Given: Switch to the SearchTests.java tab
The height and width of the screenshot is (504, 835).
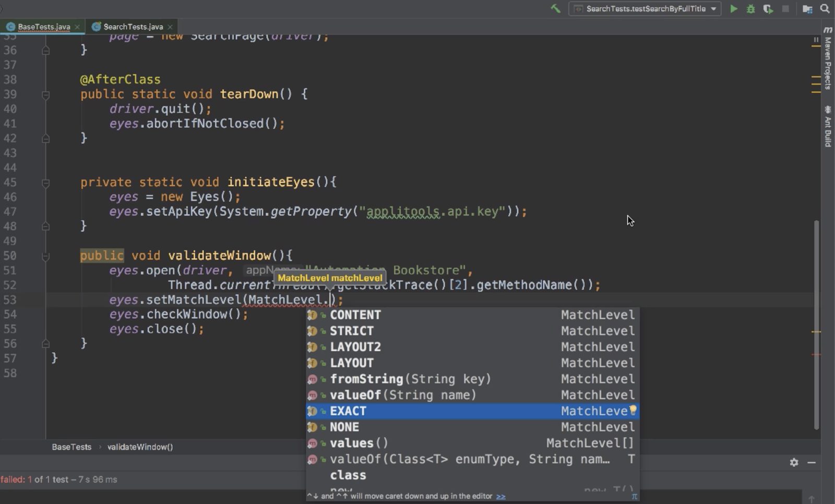Looking at the screenshot, I should [x=133, y=27].
